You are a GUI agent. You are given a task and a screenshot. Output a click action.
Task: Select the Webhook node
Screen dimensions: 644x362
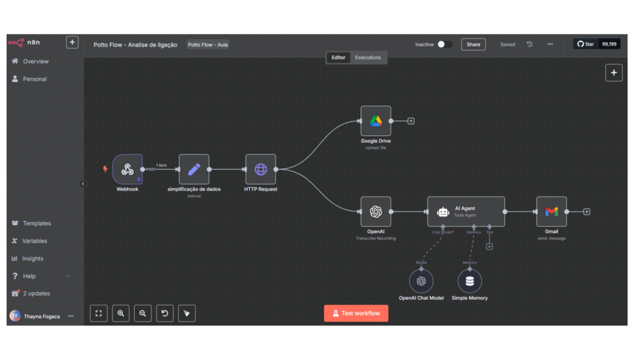point(127,169)
